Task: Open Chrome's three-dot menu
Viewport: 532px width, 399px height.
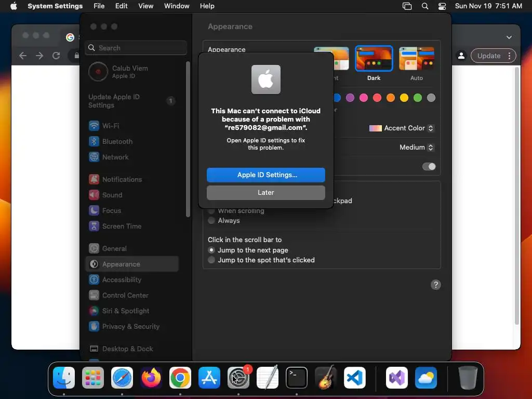Action: [509, 56]
